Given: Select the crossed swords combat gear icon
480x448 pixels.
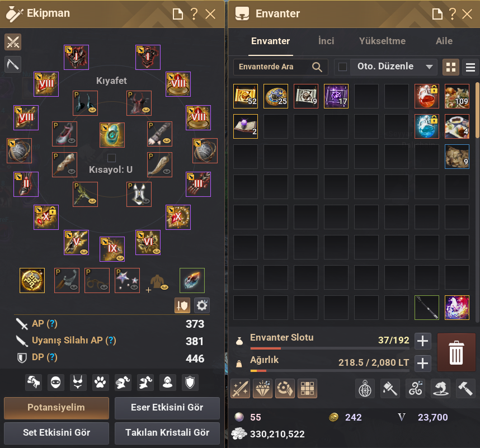Looking at the screenshot, I should [x=13, y=42].
